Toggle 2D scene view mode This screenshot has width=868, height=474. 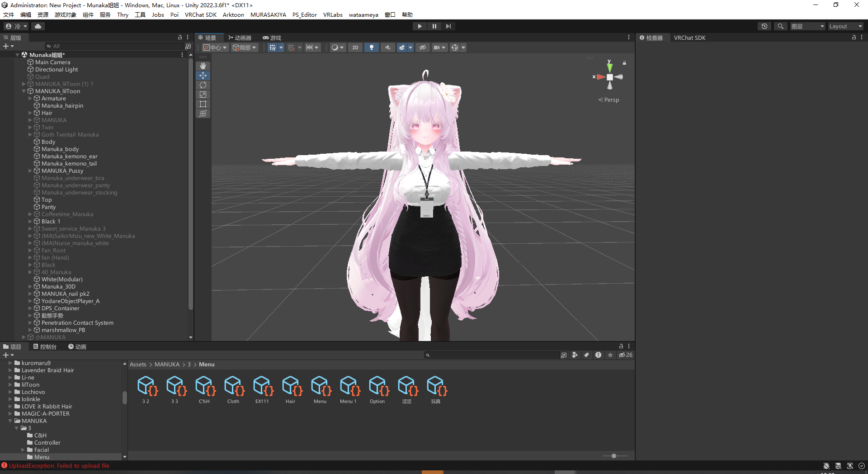coord(355,47)
